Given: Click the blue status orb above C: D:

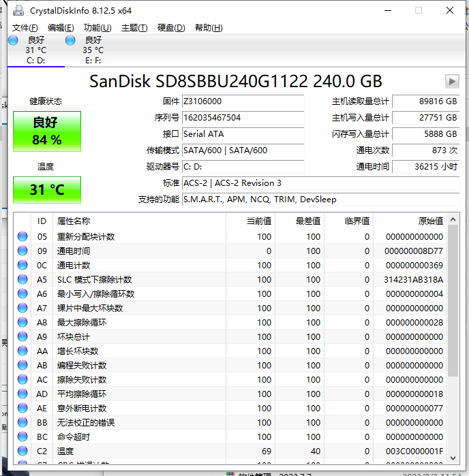Looking at the screenshot, I should coord(13,40).
